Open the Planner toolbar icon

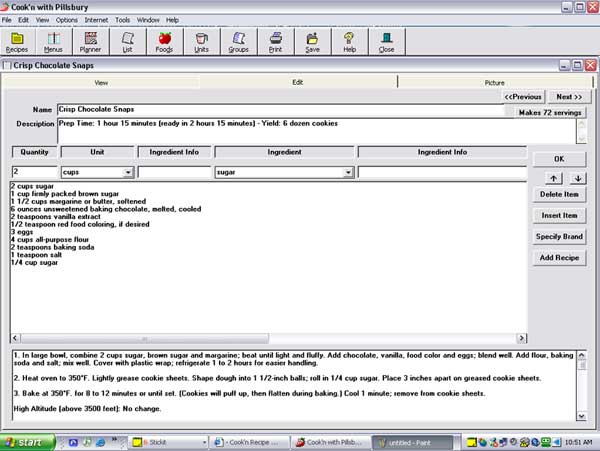90,42
